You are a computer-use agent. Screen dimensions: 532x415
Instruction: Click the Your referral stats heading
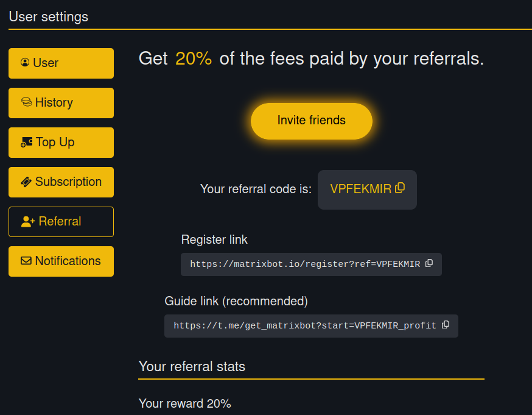(192, 366)
